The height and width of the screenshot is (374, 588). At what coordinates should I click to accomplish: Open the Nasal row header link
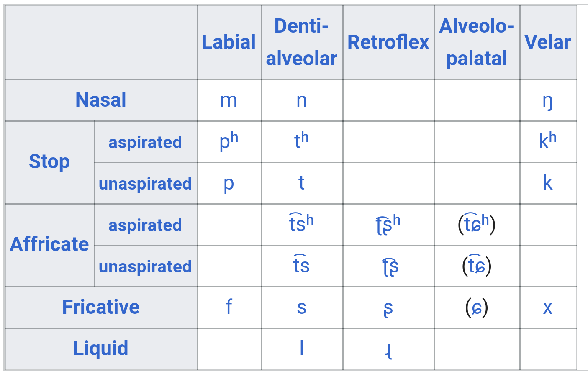coord(100,100)
